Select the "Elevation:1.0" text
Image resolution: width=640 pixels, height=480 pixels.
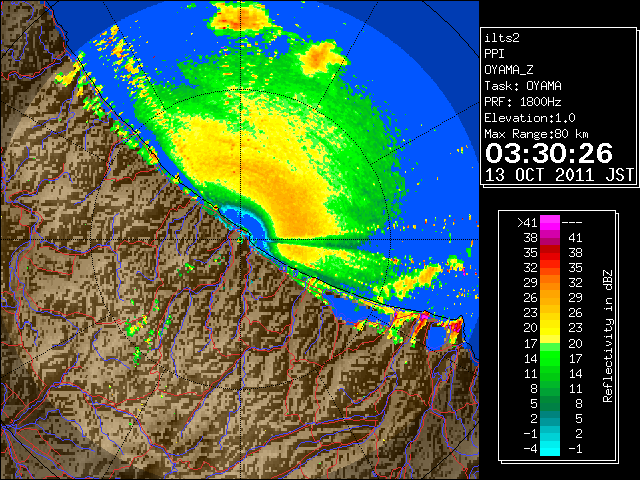530,118
